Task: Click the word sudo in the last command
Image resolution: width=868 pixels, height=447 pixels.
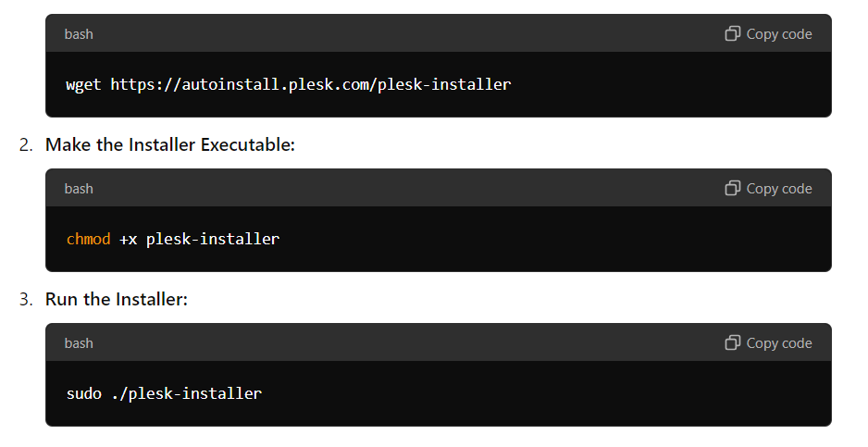Action: (x=84, y=394)
